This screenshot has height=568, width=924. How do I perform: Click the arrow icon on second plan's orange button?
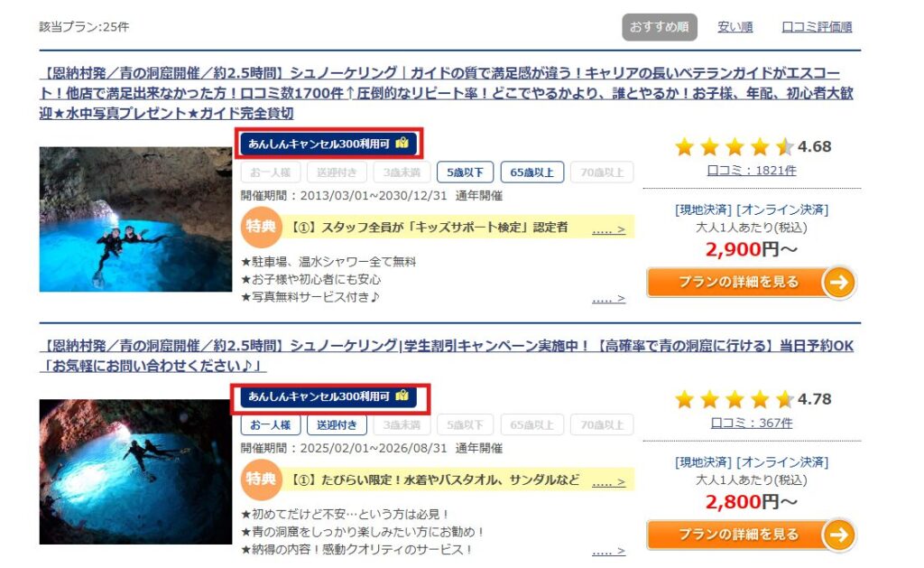tap(838, 535)
